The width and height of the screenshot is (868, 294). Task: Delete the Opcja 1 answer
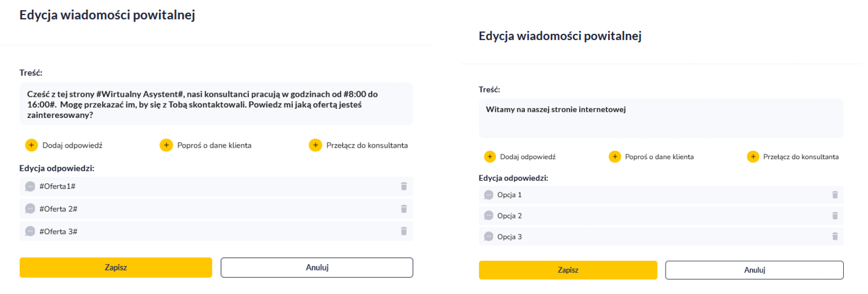coord(835,195)
